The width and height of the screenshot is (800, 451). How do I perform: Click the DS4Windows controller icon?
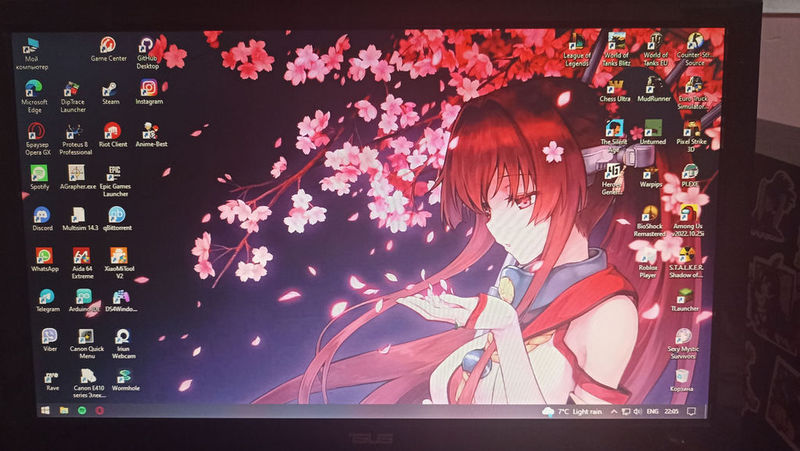click(x=121, y=300)
